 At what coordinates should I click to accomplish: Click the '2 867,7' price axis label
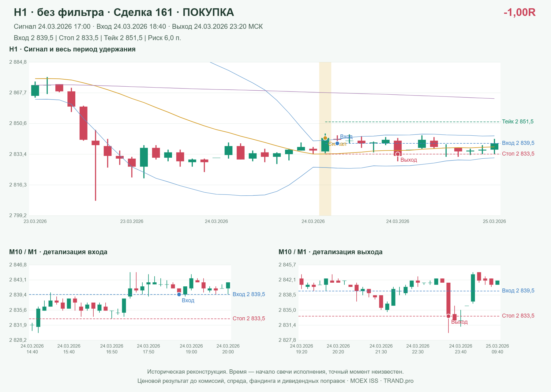coord(18,92)
